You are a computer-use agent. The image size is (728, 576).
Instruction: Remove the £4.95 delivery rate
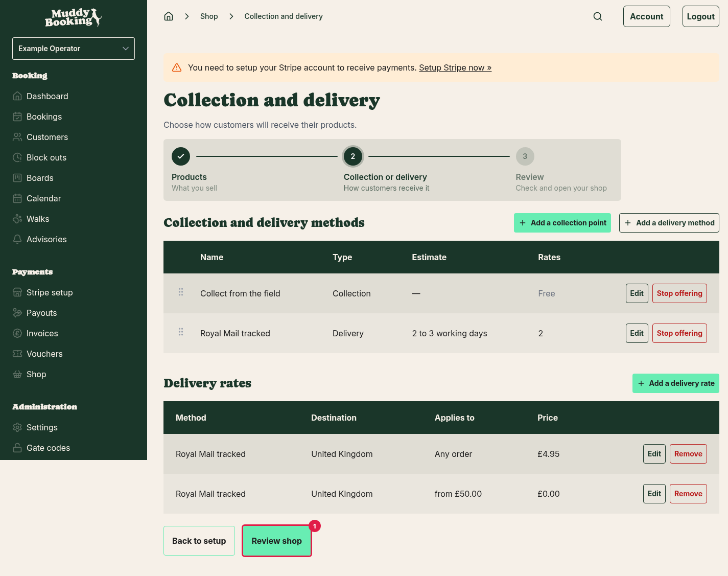coord(688,454)
